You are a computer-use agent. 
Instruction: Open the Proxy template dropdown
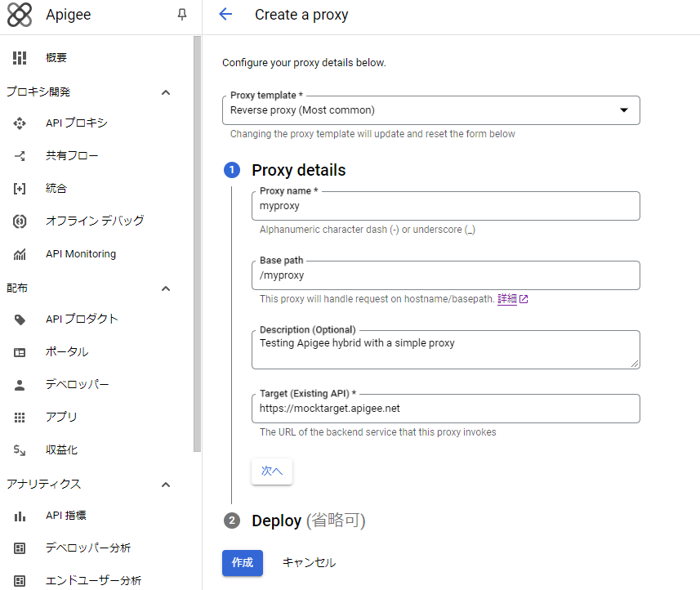[430, 110]
